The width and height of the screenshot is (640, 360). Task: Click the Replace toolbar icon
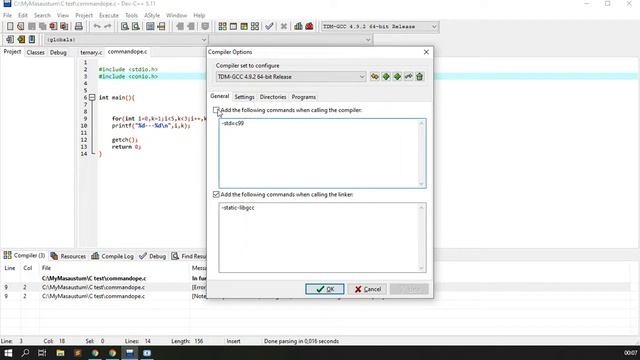[136, 27]
